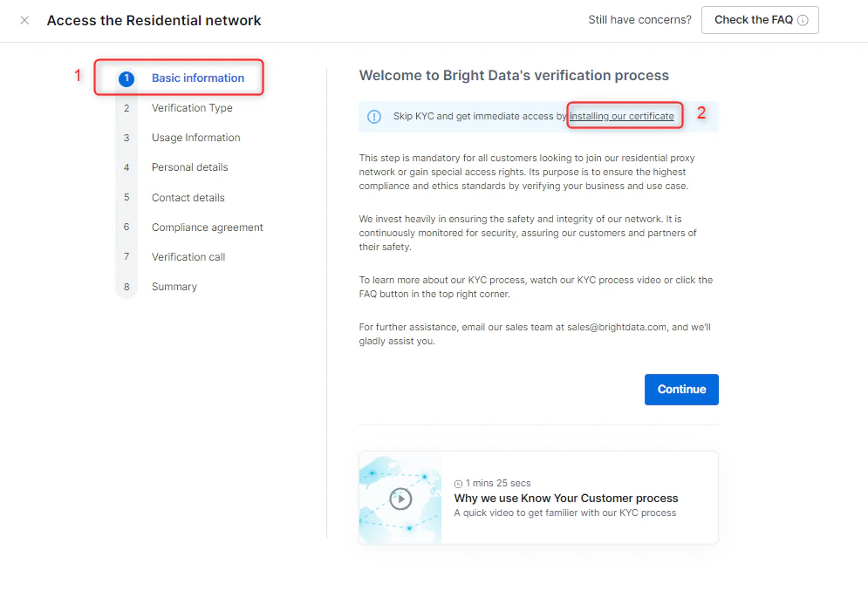Click the info icon on FAQ button

click(803, 20)
